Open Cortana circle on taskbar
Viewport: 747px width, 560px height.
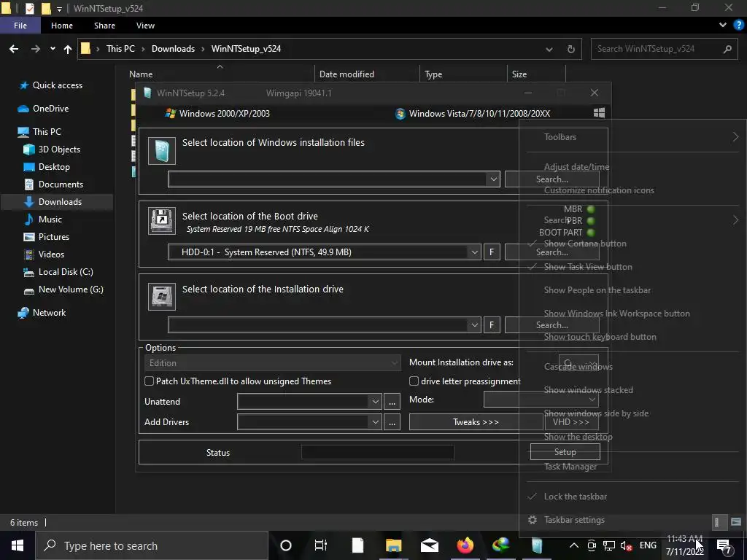point(286,545)
